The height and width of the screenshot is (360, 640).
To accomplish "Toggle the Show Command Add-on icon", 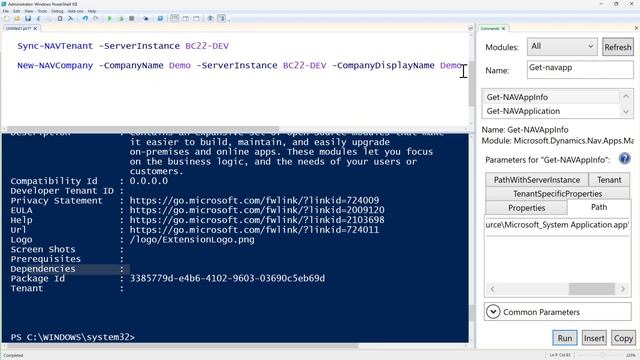I will pos(222,19).
